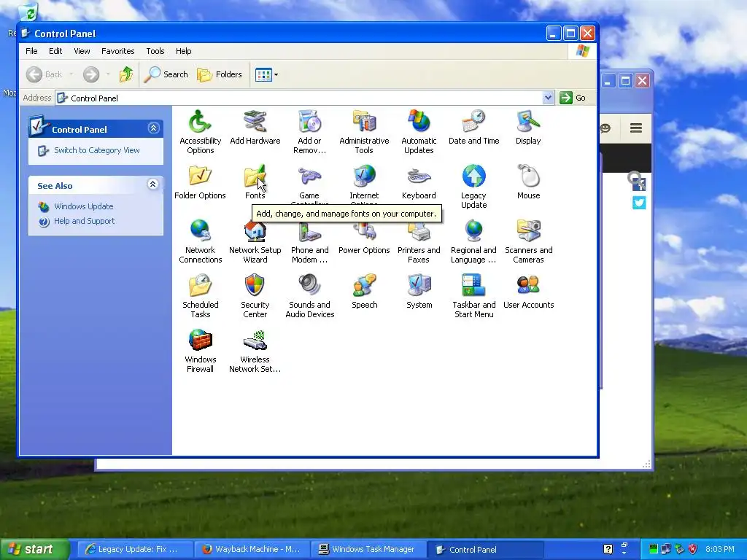Click the taskbar clock showing 8:03 PM
This screenshot has width=747, height=560.
[x=720, y=549]
